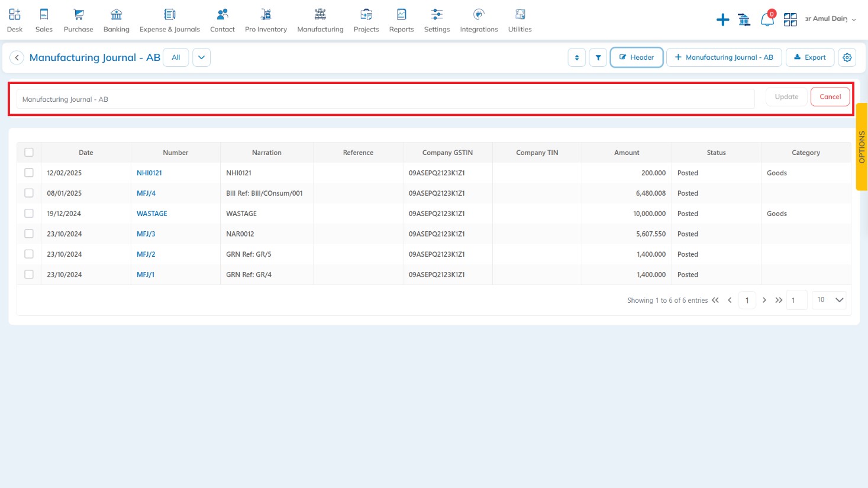The width and height of the screenshot is (868, 488).
Task: Go to next page arrow
Action: pos(764,300)
